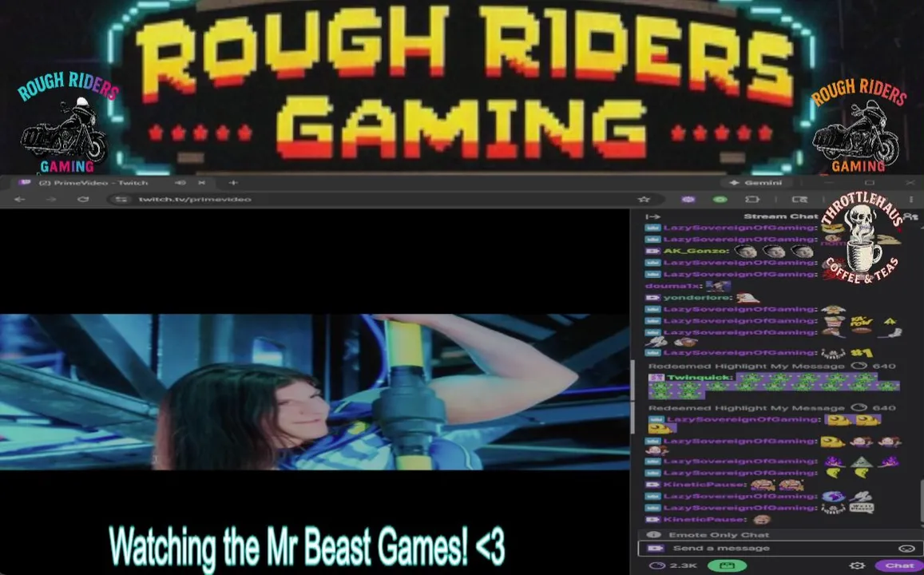Viewport: 924px width, 575px height.
Task: Click the chat panel scrollbar
Action: [921, 501]
